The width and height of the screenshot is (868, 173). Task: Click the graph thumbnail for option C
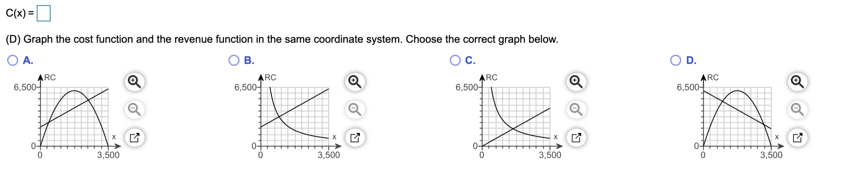516,117
